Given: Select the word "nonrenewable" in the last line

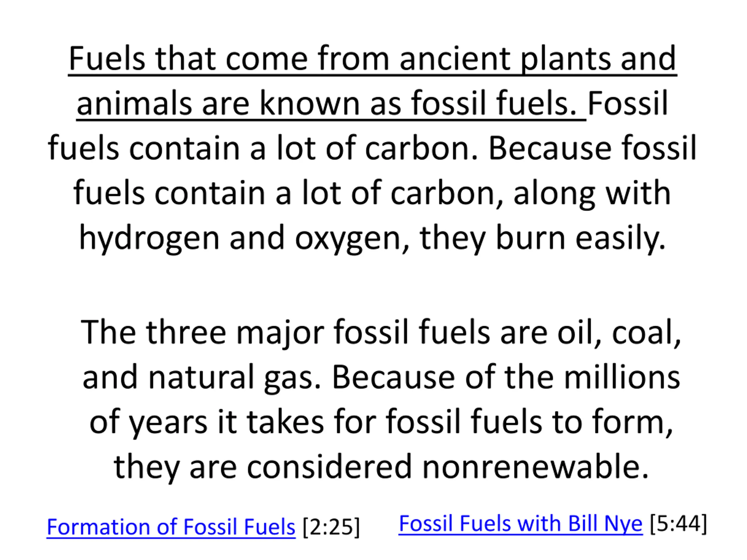Looking at the screenshot, I should 536,467.
